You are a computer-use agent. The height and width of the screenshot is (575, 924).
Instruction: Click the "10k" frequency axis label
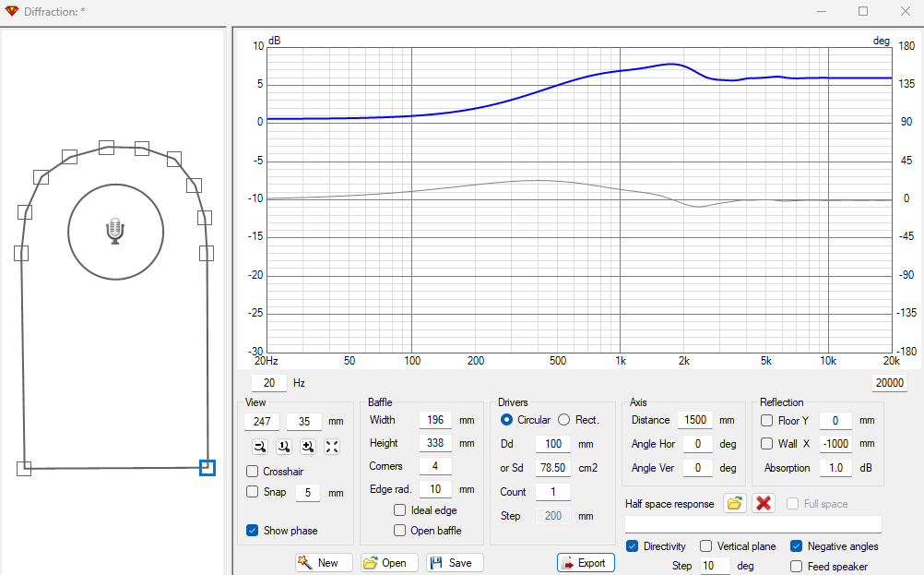pyautogui.click(x=828, y=360)
